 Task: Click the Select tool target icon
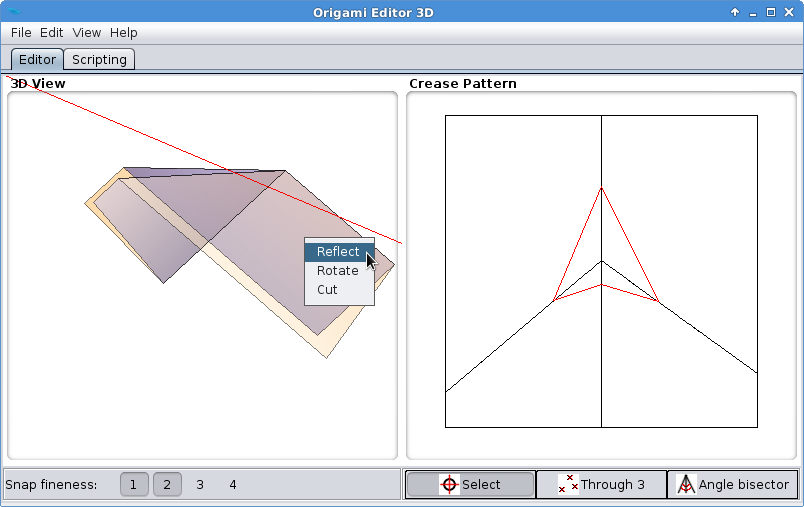(450, 485)
